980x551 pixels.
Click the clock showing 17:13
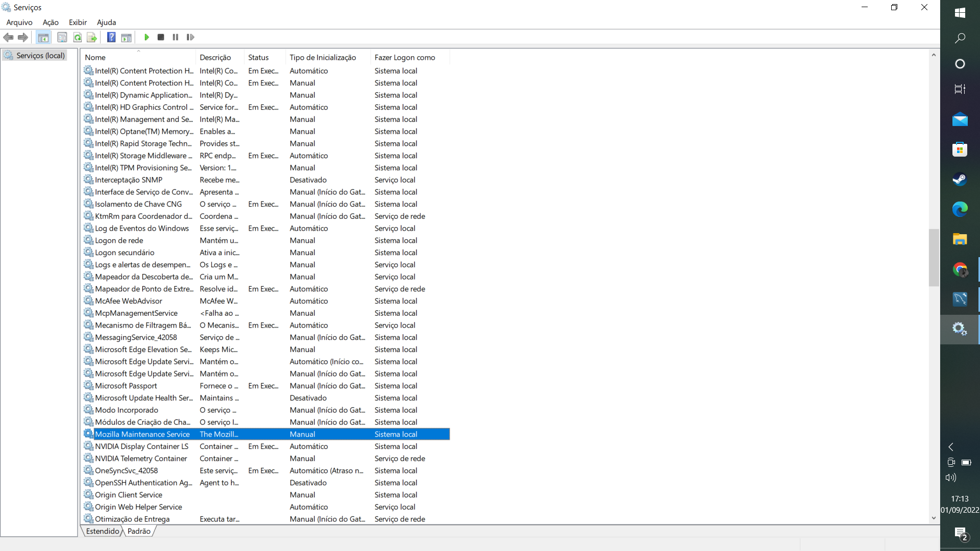(960, 499)
